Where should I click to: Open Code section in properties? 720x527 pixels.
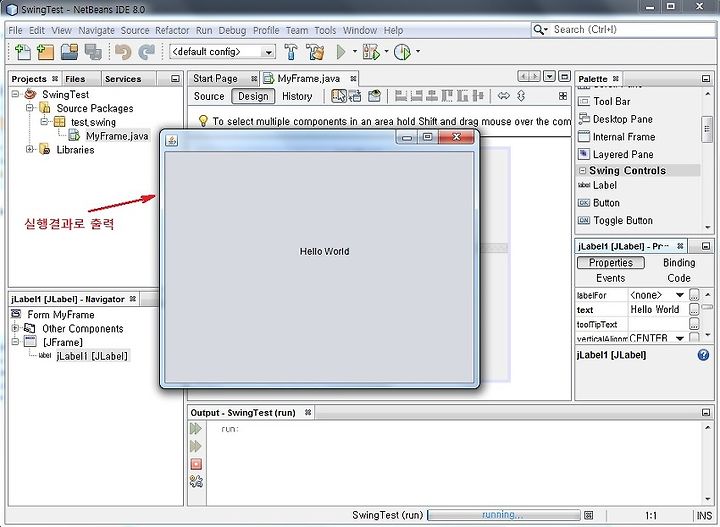click(x=679, y=278)
